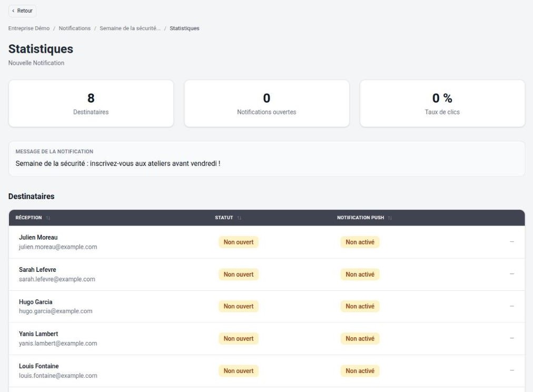Sort table by Réception column icon
Screen dimensions: 533x392
[x=48, y=218]
